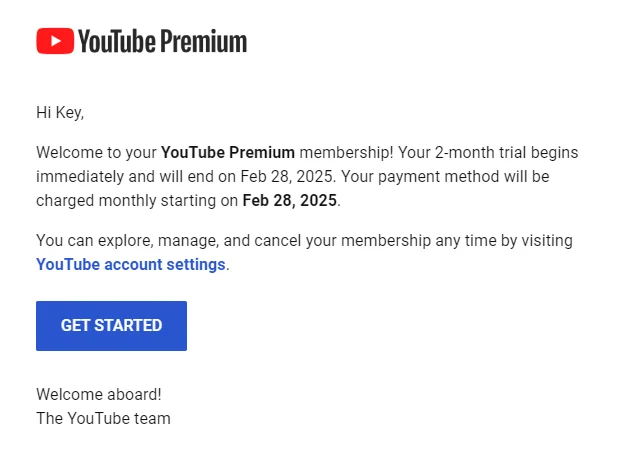Click the 'any time by visiting' phrase
The height and width of the screenshot is (453, 628).
point(504,241)
